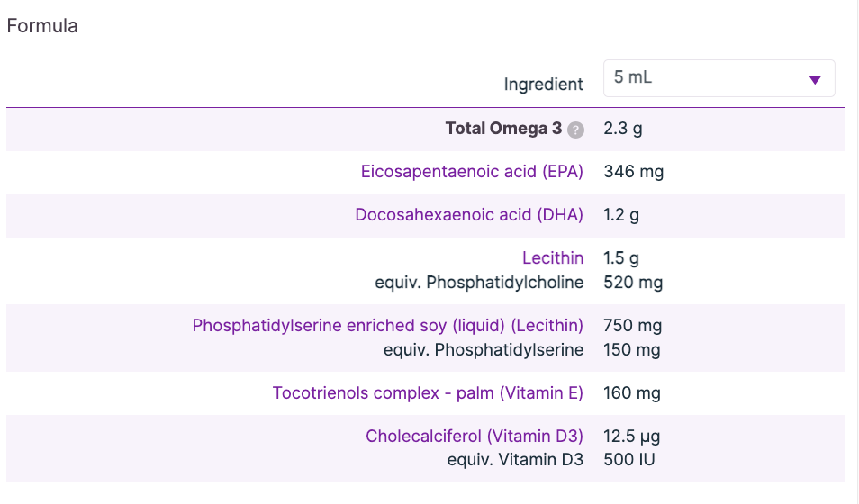859x504 pixels.
Task: Select the 2.3 g Total Omega 3 amount
Action: pyautogui.click(x=623, y=129)
